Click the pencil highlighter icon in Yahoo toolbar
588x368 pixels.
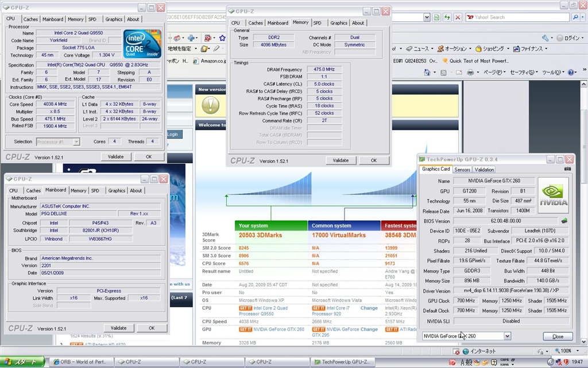[x=216, y=49]
